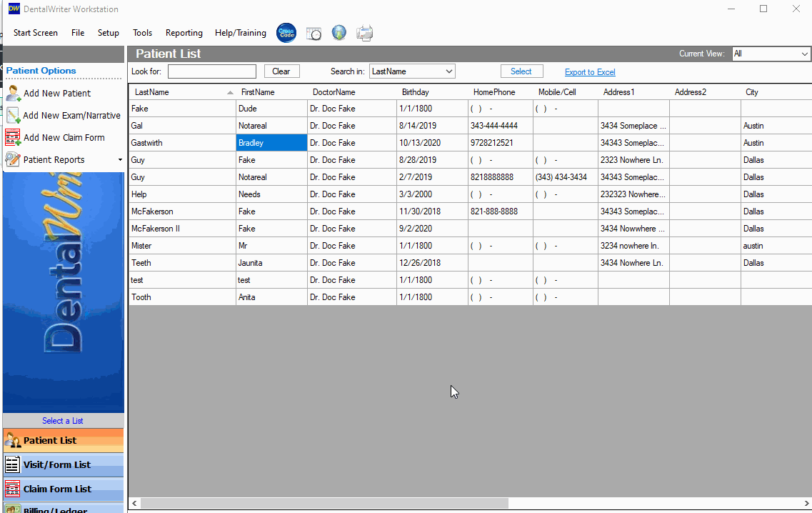Image resolution: width=812 pixels, height=513 pixels.
Task: Click the globe download toolbar icon
Action: tap(339, 33)
